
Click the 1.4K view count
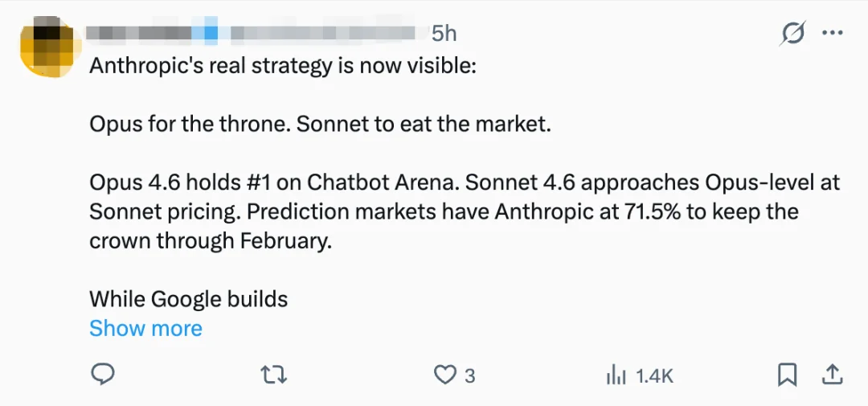click(654, 375)
